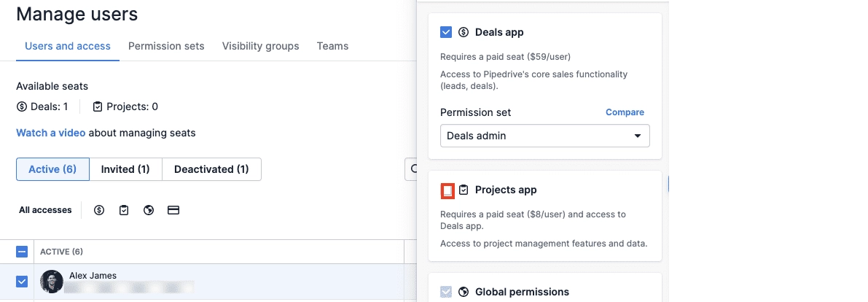Uncheck the Deals app checkbox
This screenshot has height=302, width=868.
click(x=446, y=32)
